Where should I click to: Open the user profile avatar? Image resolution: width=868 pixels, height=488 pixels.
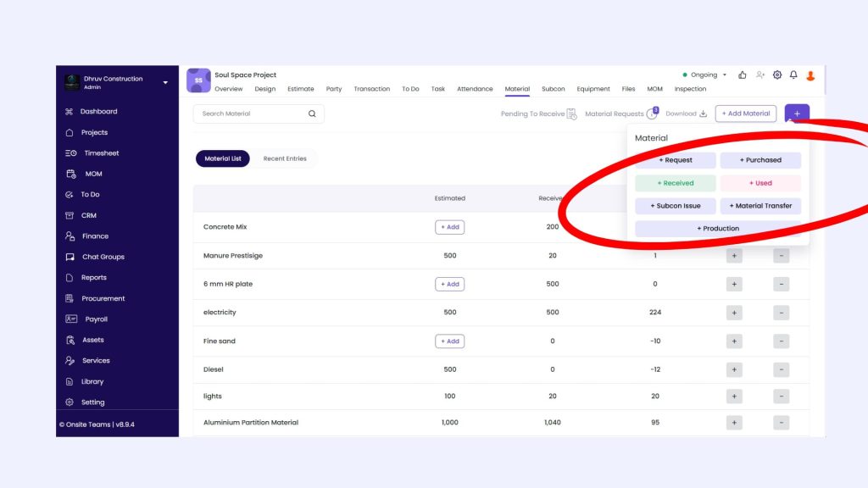[810, 75]
